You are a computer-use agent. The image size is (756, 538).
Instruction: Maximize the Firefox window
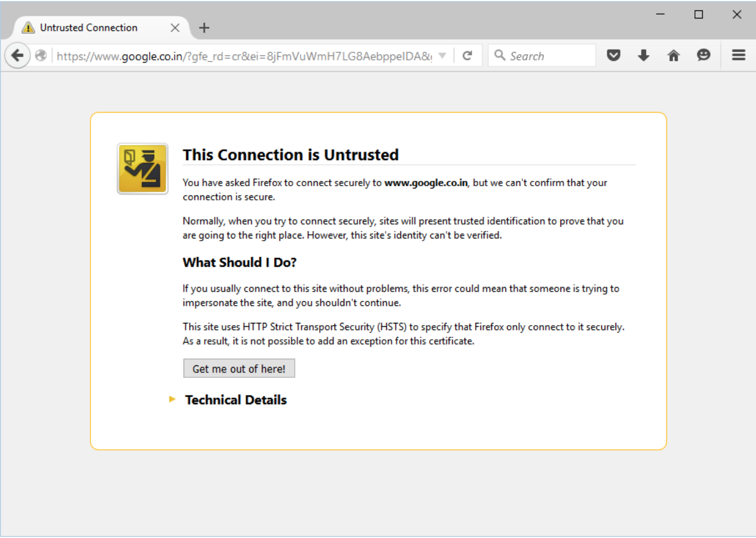coord(699,15)
